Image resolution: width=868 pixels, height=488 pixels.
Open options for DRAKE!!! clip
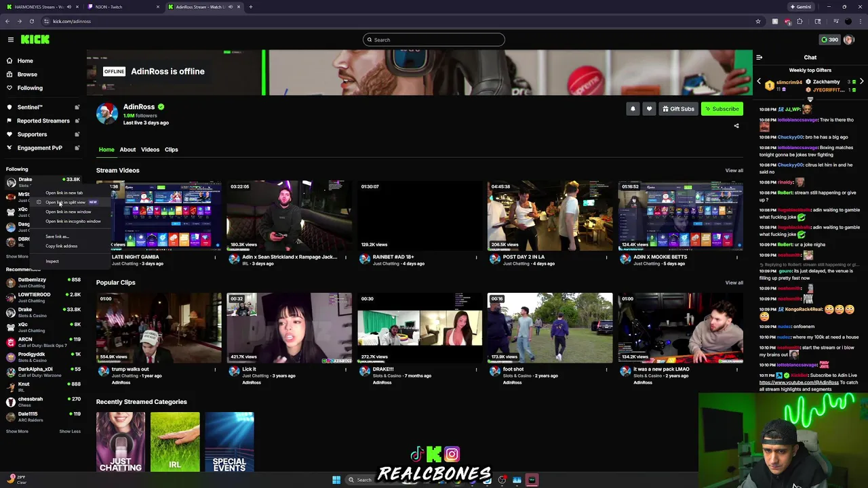(x=476, y=369)
